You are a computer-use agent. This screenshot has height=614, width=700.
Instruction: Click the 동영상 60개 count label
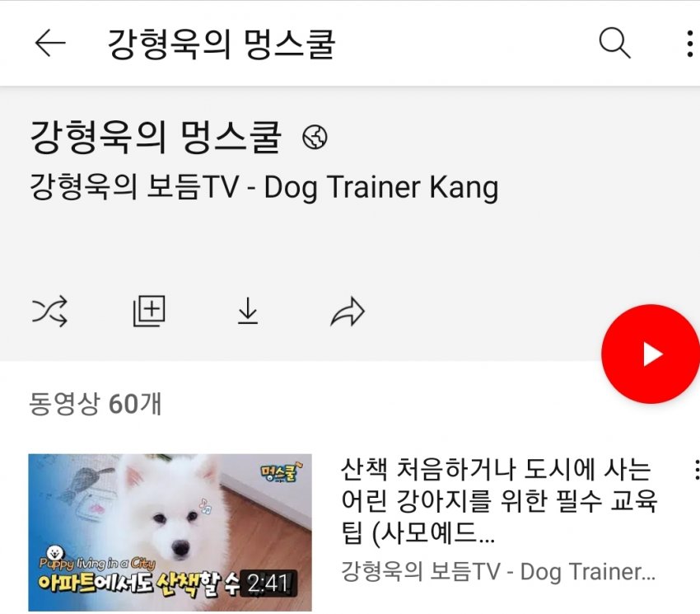click(x=95, y=404)
